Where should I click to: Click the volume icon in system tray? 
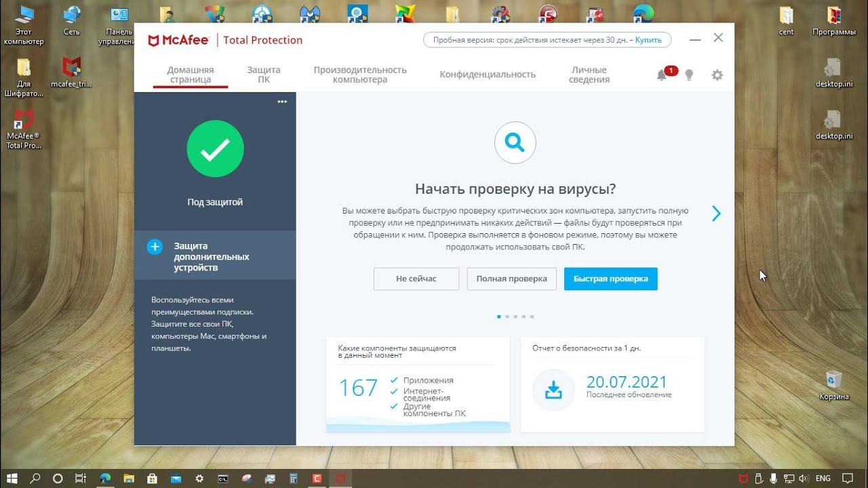point(804,479)
